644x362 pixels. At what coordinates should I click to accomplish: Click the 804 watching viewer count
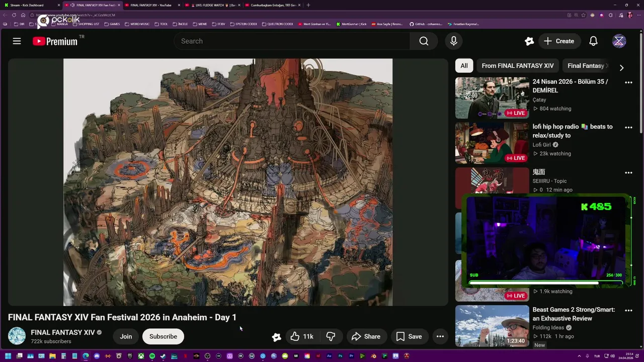coord(555,109)
